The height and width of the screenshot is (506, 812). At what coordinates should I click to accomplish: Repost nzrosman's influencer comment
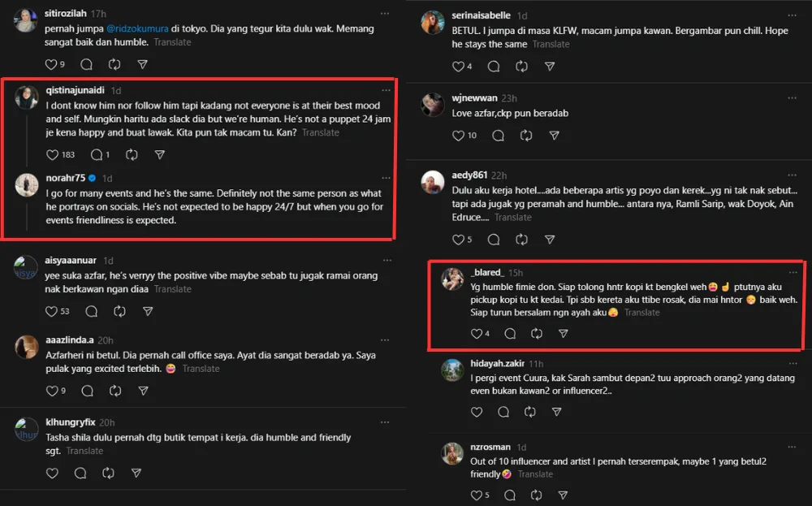pyautogui.click(x=525, y=495)
